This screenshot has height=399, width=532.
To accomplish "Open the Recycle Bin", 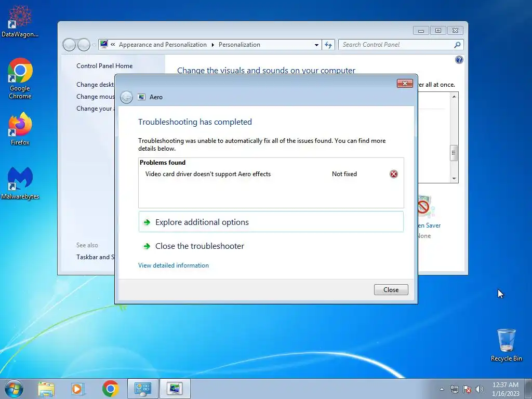I will tap(506, 345).
